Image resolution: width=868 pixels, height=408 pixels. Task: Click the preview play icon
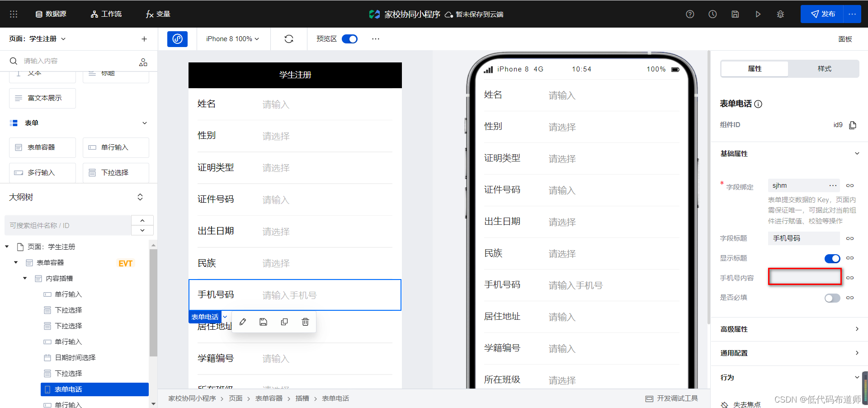(x=758, y=14)
